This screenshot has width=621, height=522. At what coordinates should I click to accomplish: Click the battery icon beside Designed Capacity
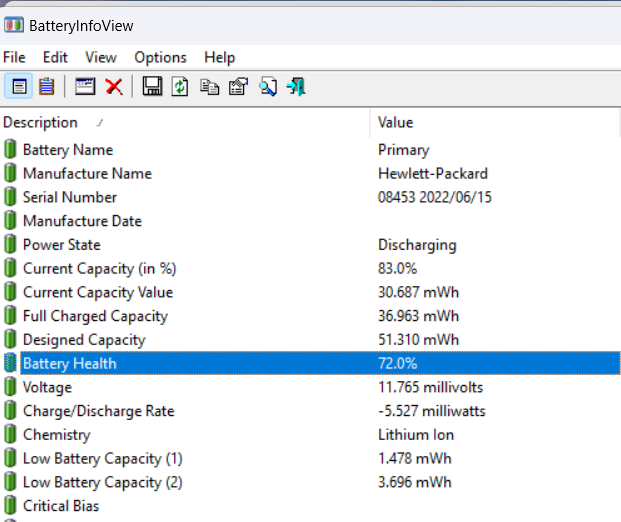point(10,340)
